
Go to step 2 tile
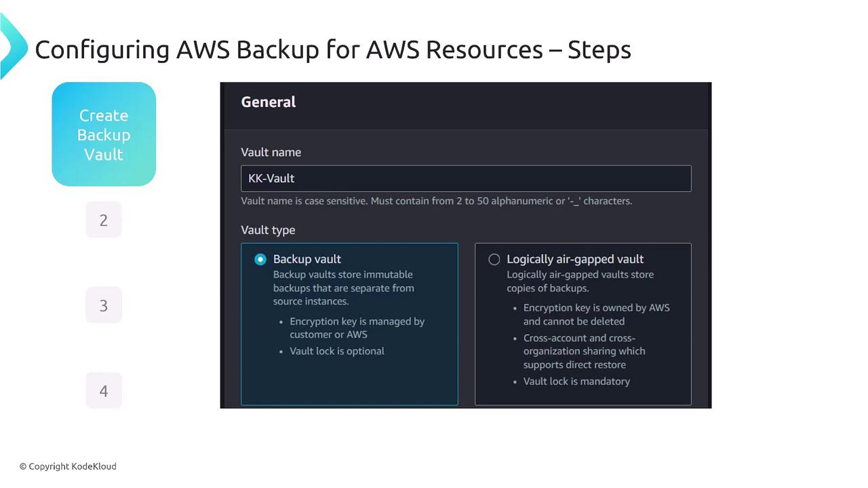coord(104,220)
